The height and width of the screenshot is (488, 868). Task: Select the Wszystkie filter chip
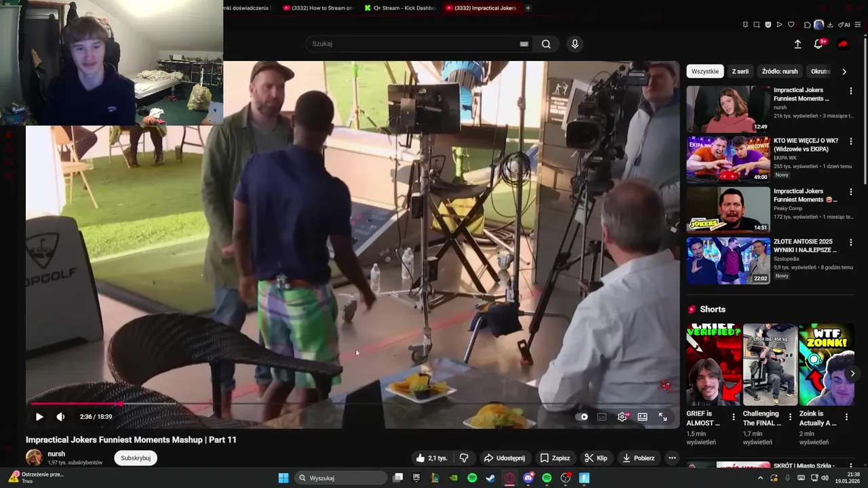click(705, 71)
